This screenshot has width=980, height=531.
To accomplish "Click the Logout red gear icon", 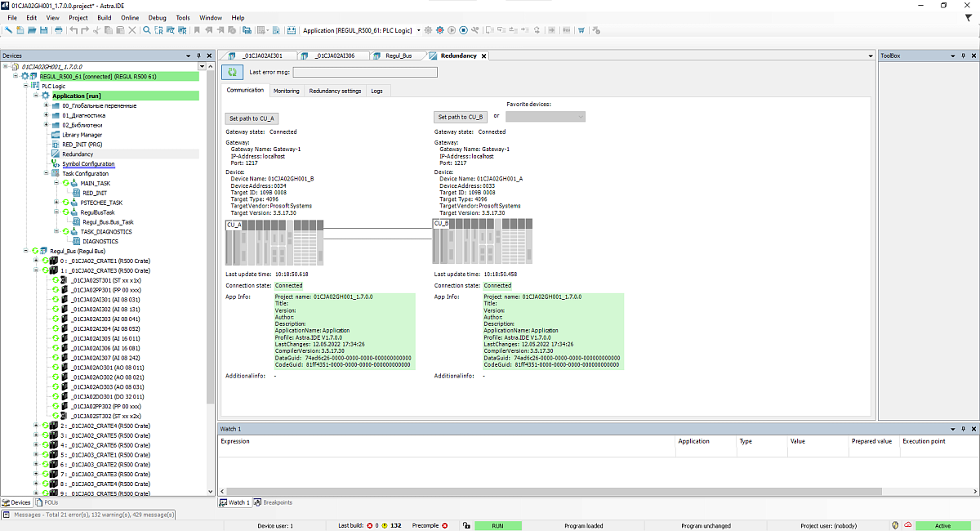I will 440,30.
